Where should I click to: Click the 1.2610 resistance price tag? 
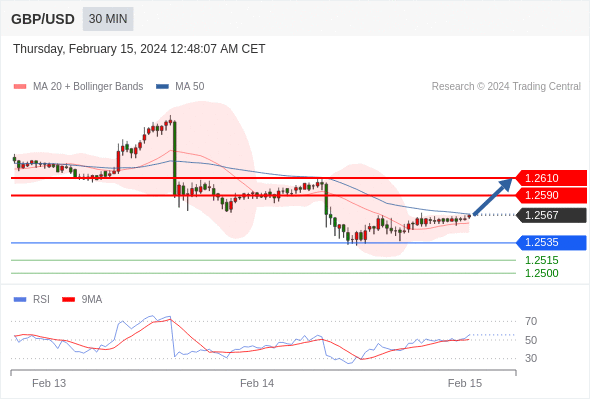(x=551, y=178)
